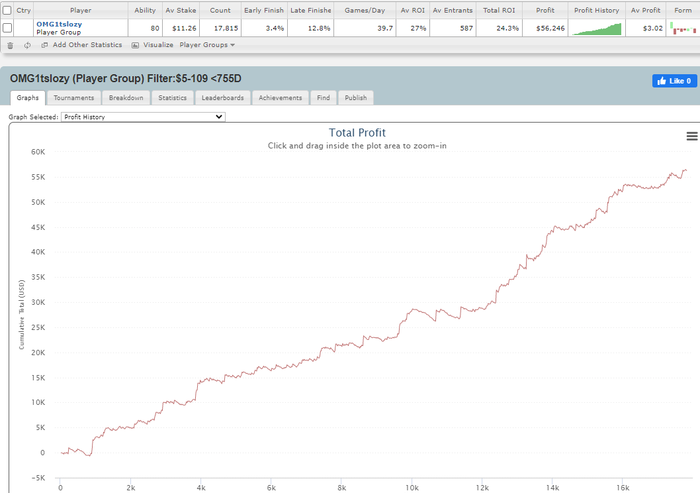Sort by the Form column header

683,10
